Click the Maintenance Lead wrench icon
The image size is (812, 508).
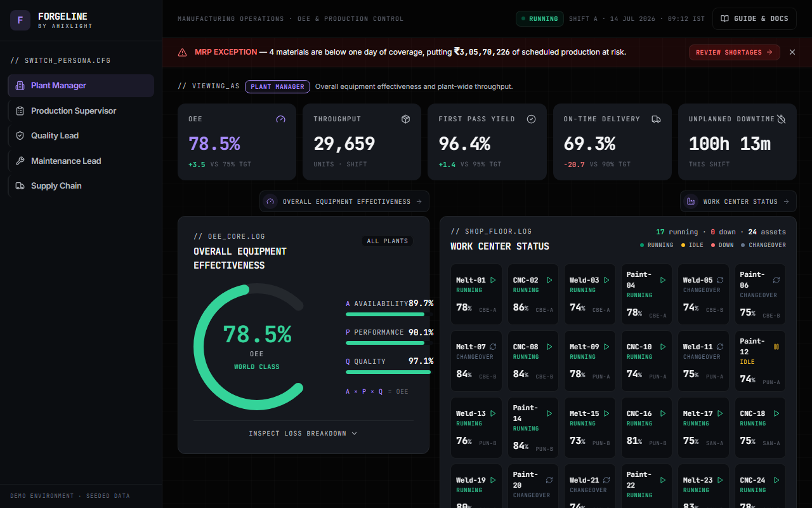20,161
